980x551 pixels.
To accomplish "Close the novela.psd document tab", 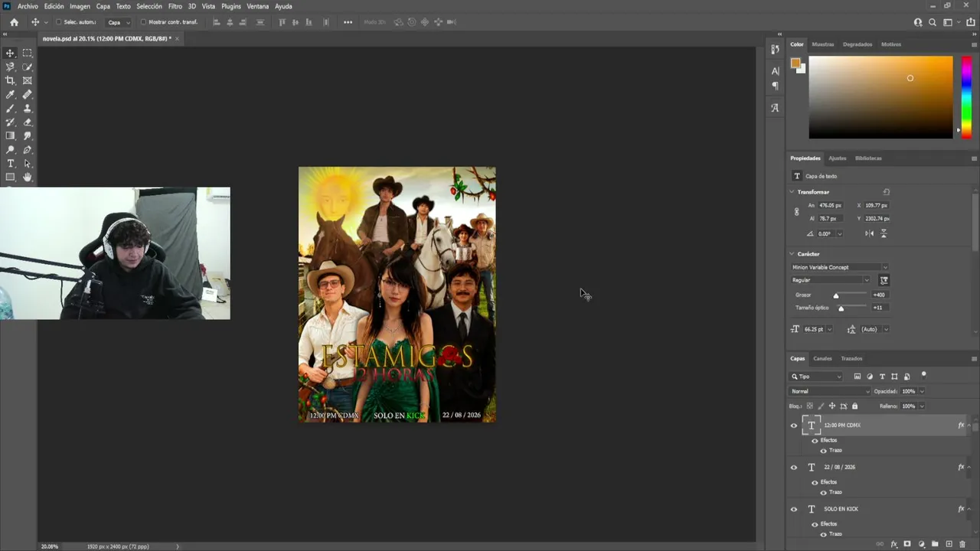I will 177,38.
